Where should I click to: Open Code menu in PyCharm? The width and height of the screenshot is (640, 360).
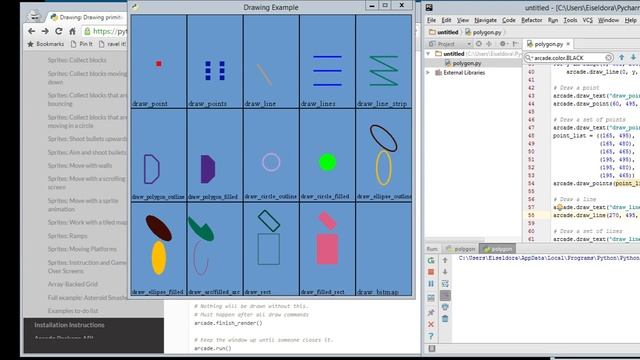[x=509, y=20]
